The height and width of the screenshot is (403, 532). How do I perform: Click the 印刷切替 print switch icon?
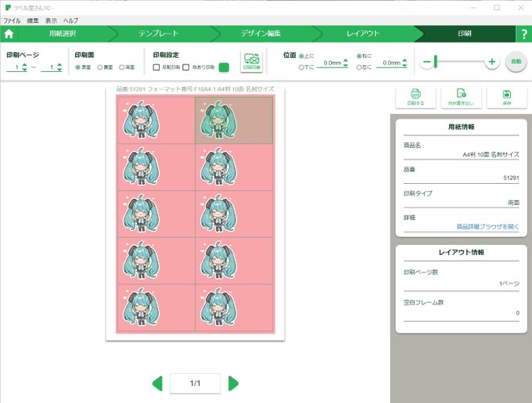coord(251,61)
